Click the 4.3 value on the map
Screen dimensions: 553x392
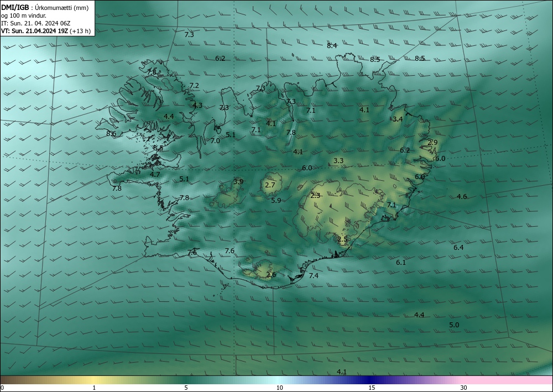197,105
